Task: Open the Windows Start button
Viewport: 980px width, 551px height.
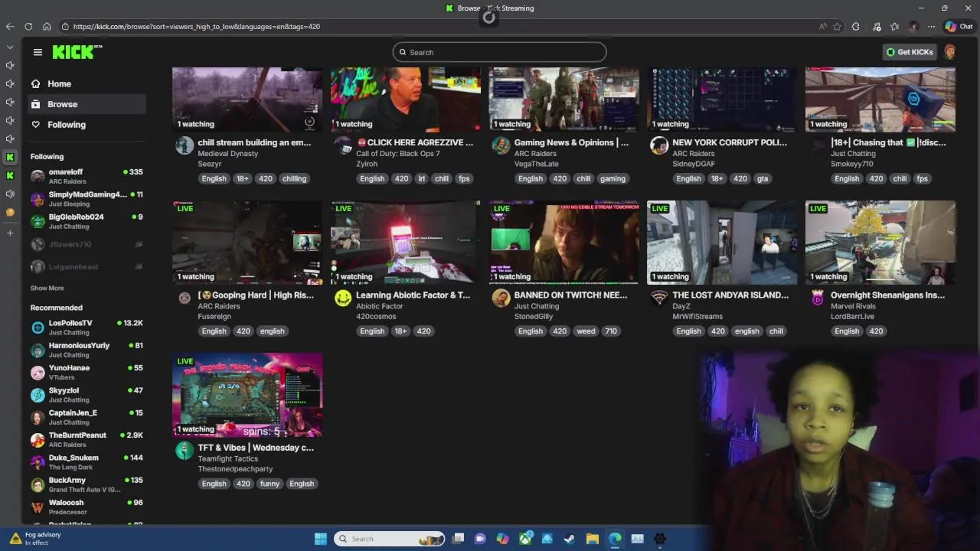Action: [x=321, y=539]
